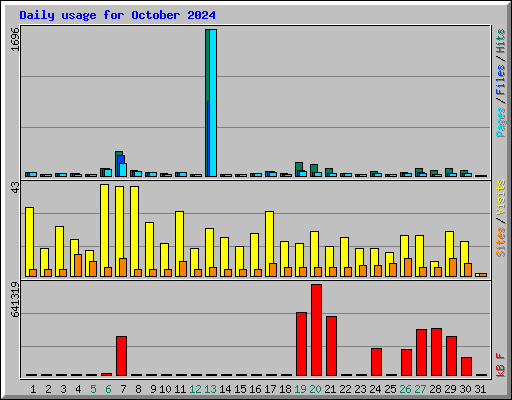Viewport: 512px width, 400px height.
Task: Click day label 15 on the x-axis
Action: coord(240,389)
